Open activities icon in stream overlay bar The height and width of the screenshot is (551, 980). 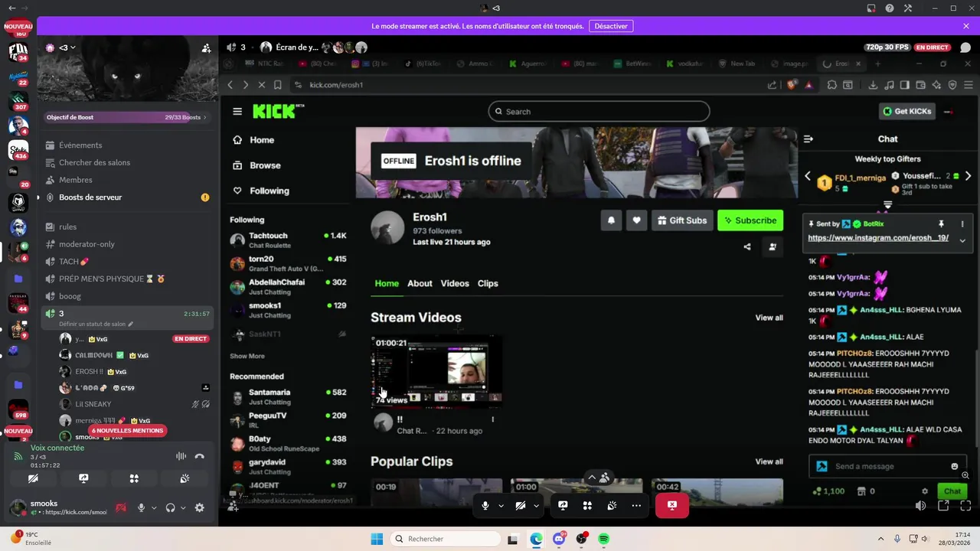click(x=587, y=505)
